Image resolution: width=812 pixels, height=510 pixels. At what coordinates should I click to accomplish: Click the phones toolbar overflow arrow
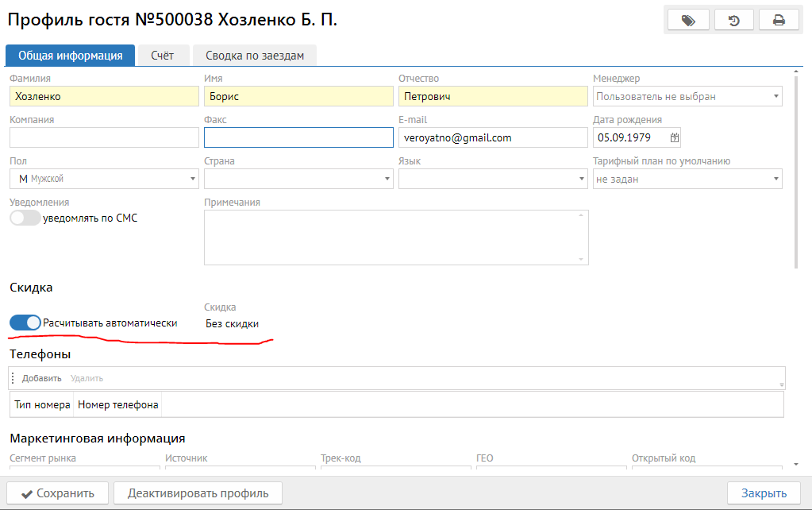(781, 384)
